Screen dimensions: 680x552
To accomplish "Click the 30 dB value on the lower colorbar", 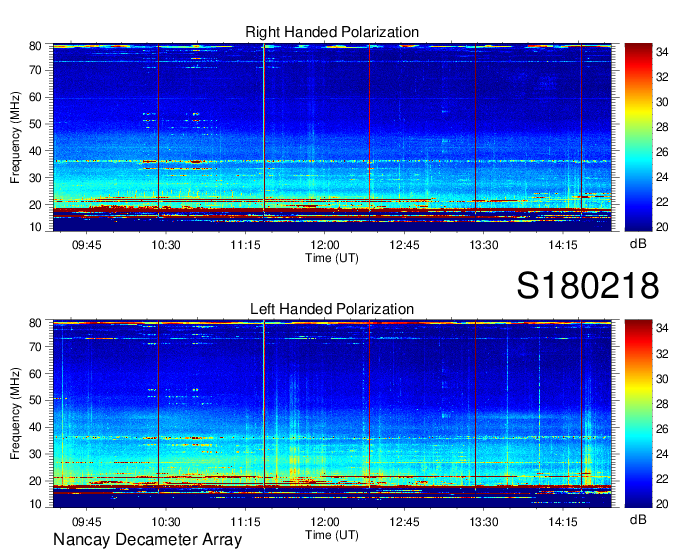I will (662, 379).
